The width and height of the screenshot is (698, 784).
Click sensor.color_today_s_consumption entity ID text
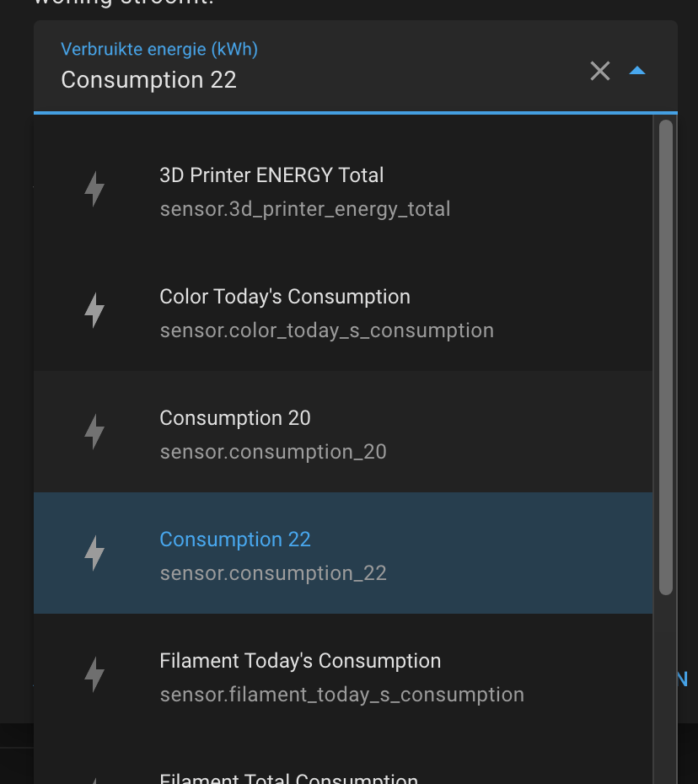[x=327, y=330]
